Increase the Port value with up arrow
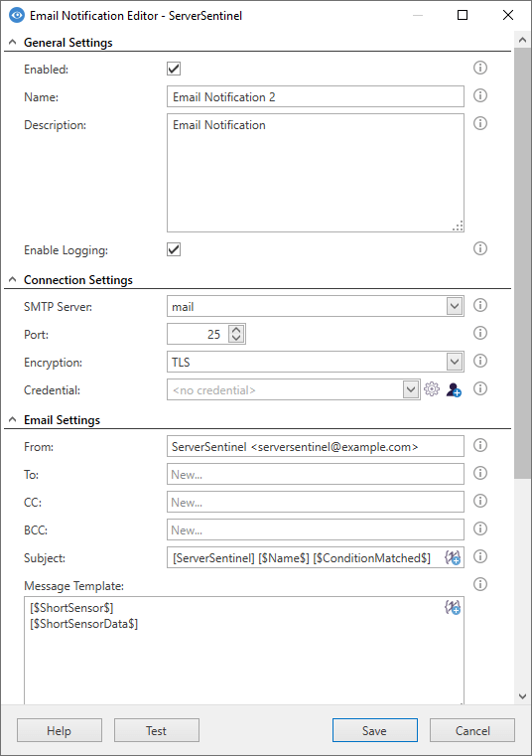Screen dimensions: 532x756 tap(236, 330)
